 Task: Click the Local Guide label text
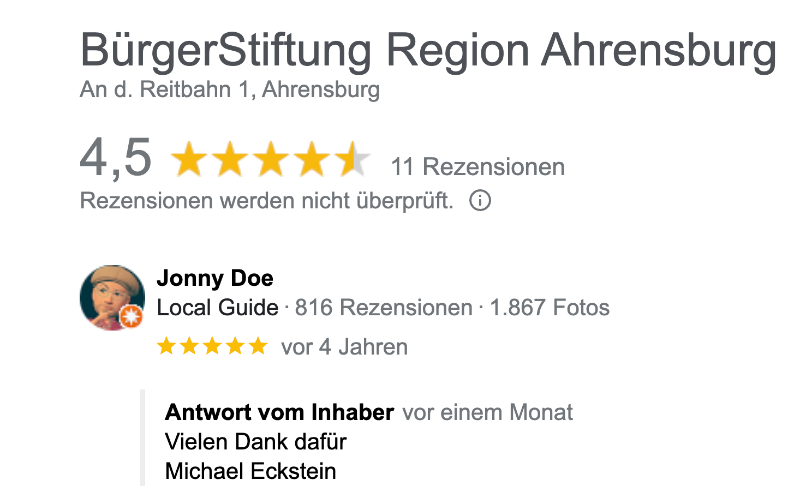(218, 308)
